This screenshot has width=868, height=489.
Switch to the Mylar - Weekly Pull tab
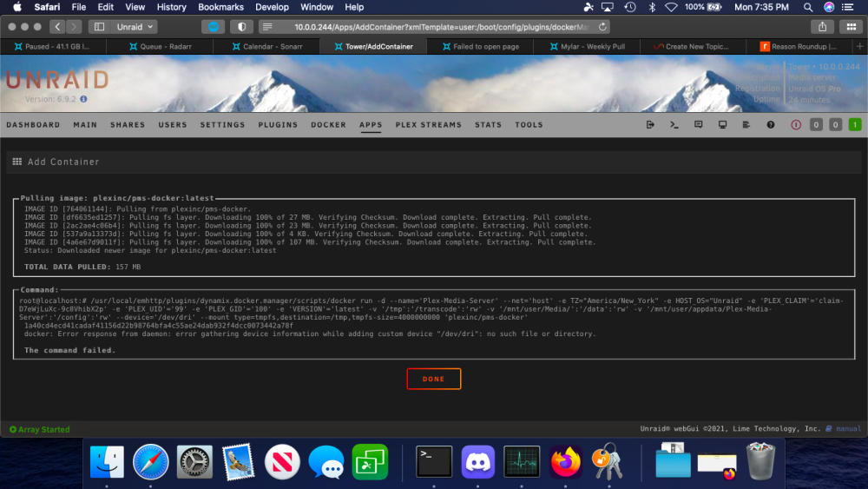tap(587, 47)
